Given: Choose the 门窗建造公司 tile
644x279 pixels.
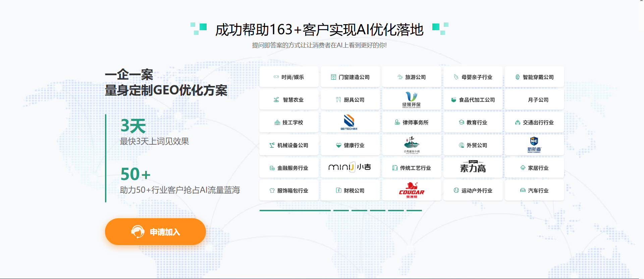Looking at the screenshot, I should coord(350,77).
